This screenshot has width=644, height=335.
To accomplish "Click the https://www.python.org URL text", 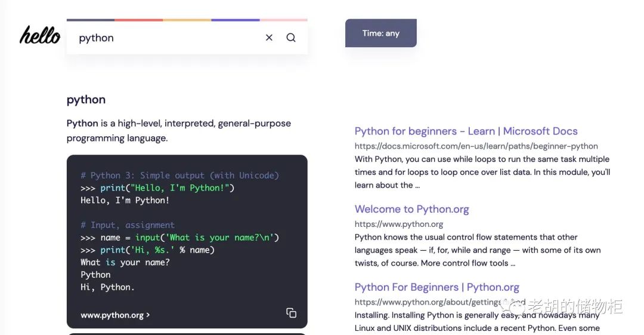I will (x=399, y=225).
